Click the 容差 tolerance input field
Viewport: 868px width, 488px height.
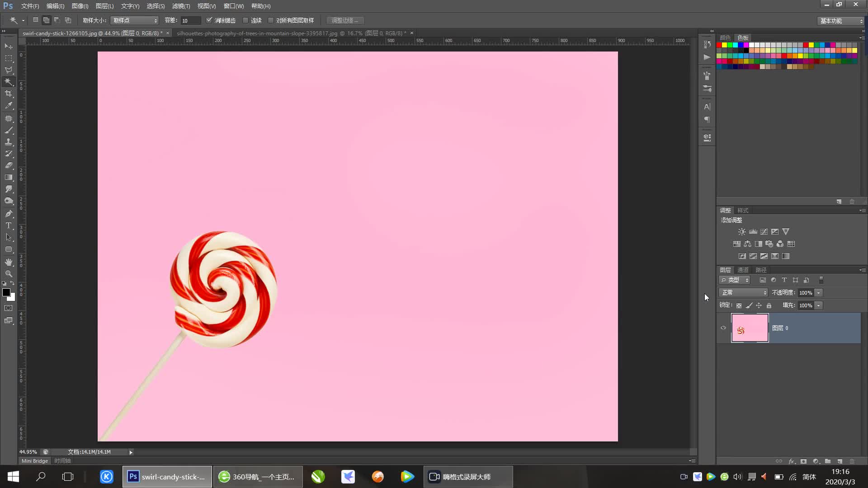(190, 20)
